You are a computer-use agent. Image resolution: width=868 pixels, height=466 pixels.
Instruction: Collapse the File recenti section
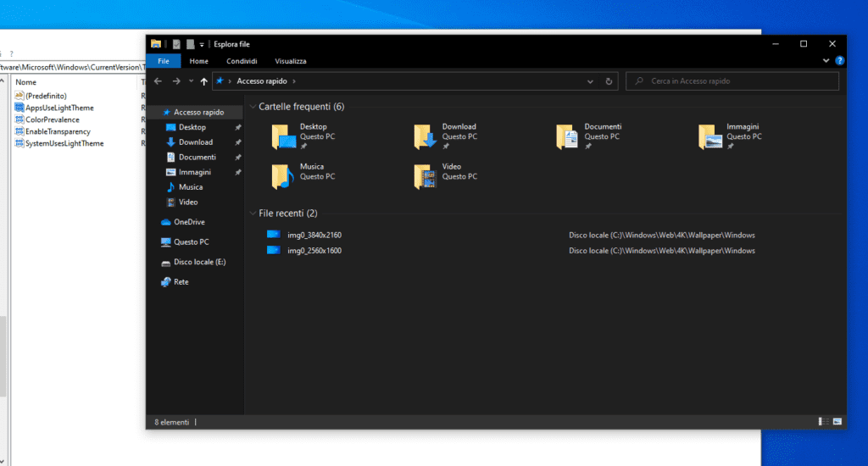[253, 214]
